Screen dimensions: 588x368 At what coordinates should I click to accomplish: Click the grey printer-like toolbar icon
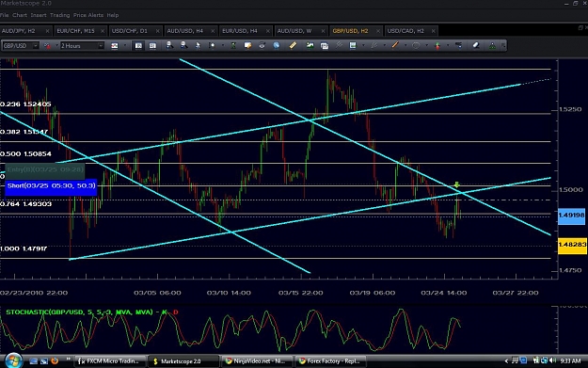tap(262, 45)
